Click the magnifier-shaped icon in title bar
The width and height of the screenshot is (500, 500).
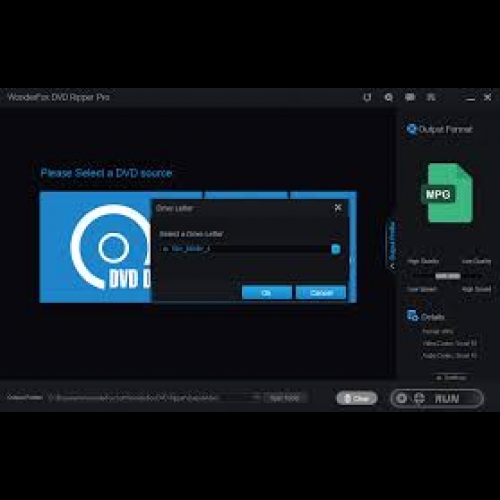(x=388, y=97)
